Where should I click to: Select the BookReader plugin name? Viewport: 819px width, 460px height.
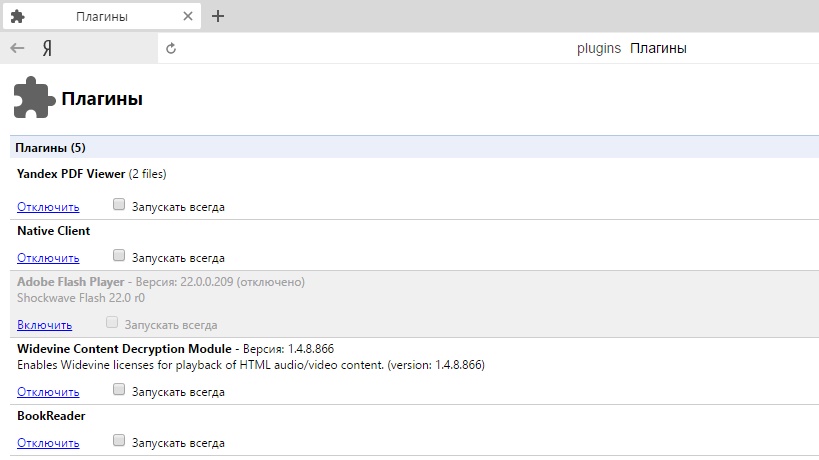point(51,416)
